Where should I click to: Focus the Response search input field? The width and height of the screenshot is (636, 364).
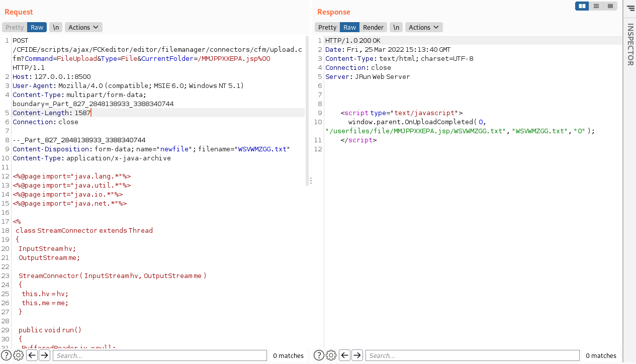click(473, 355)
